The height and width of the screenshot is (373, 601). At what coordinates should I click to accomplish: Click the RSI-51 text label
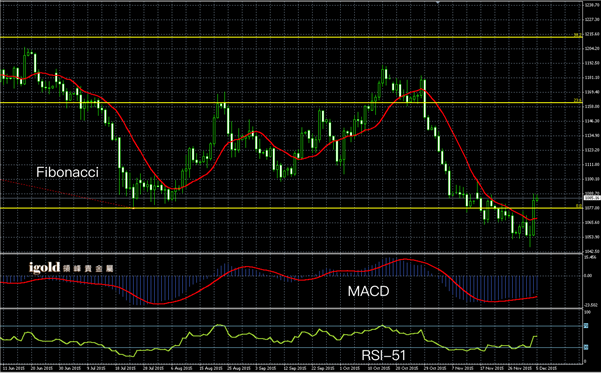384,355
